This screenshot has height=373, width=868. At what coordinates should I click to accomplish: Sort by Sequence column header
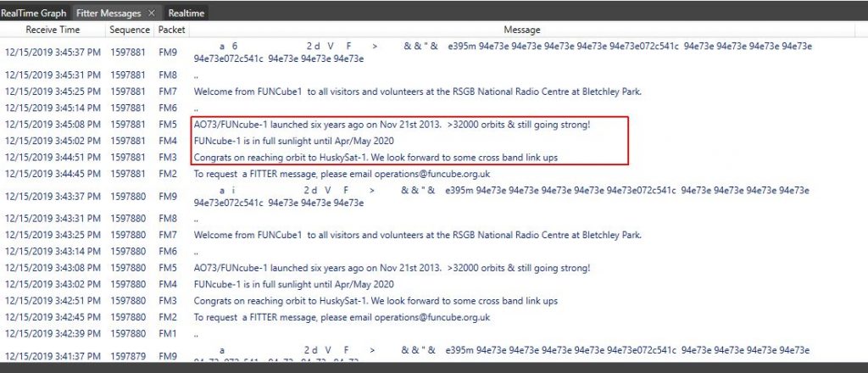point(130,30)
